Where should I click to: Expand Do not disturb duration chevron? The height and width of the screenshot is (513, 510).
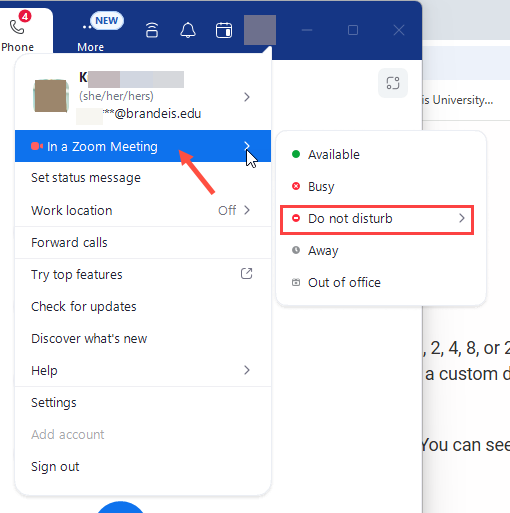click(462, 218)
